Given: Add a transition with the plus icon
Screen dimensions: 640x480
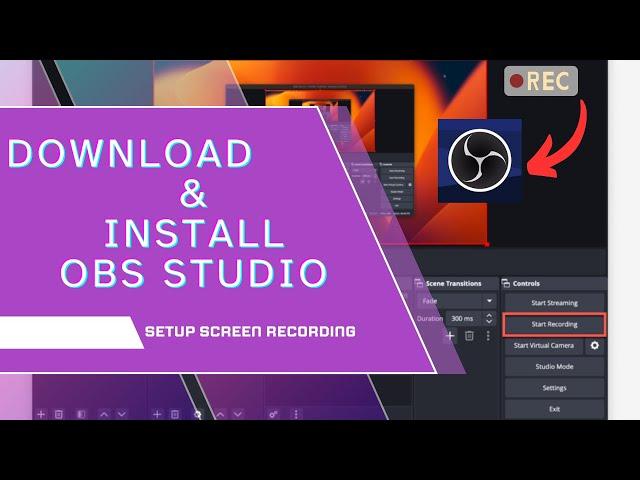Looking at the screenshot, I should 450,336.
